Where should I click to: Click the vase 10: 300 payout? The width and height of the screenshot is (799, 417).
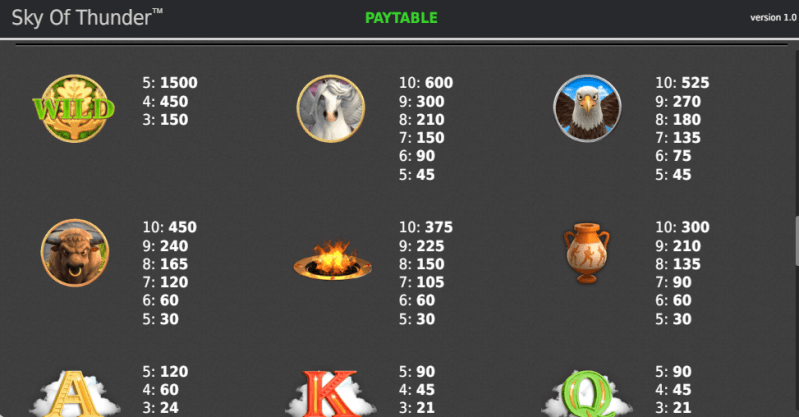coord(682,227)
